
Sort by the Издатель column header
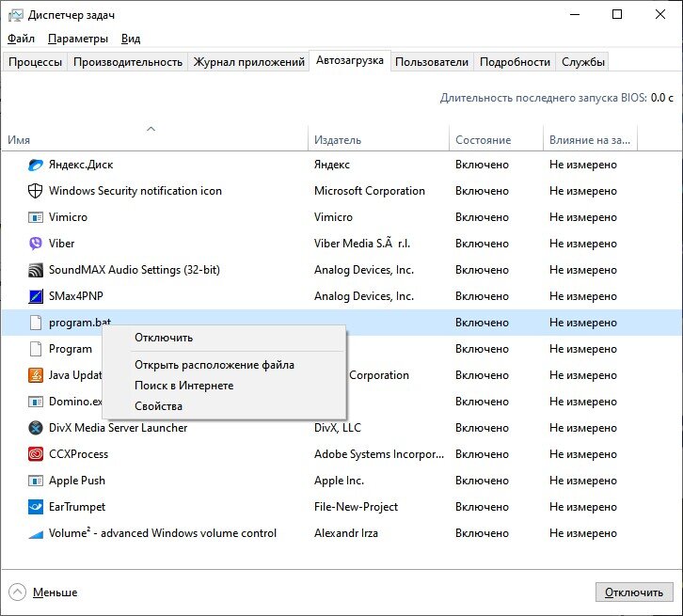click(x=378, y=140)
